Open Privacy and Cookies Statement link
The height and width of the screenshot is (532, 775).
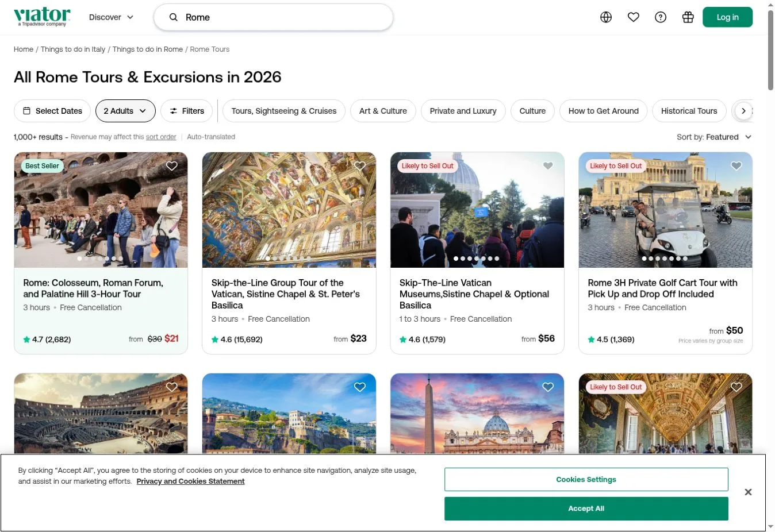[190, 481]
